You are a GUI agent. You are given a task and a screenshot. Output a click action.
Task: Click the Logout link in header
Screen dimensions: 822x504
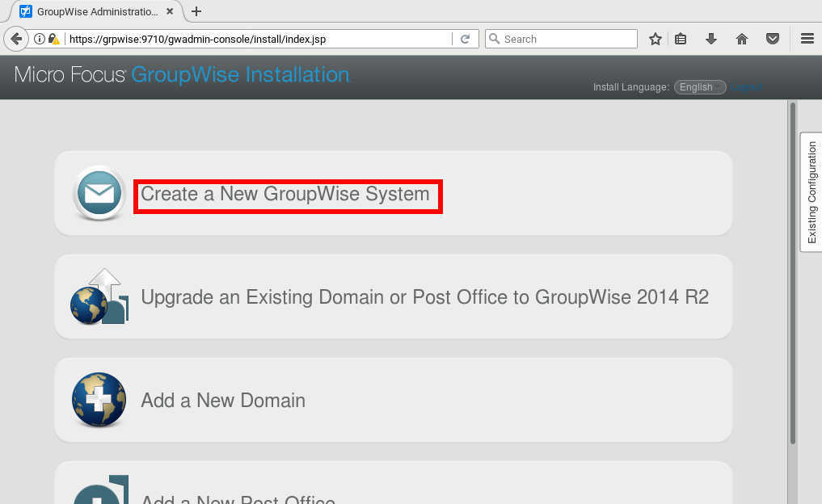[747, 87]
